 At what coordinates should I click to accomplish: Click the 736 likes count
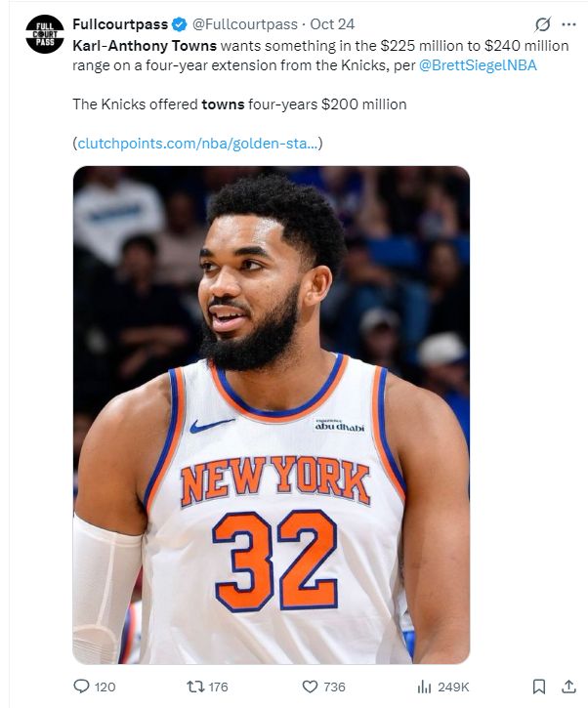click(x=334, y=687)
